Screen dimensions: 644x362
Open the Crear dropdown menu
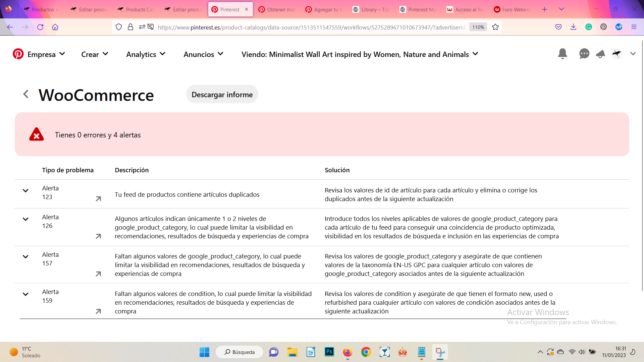tap(95, 54)
